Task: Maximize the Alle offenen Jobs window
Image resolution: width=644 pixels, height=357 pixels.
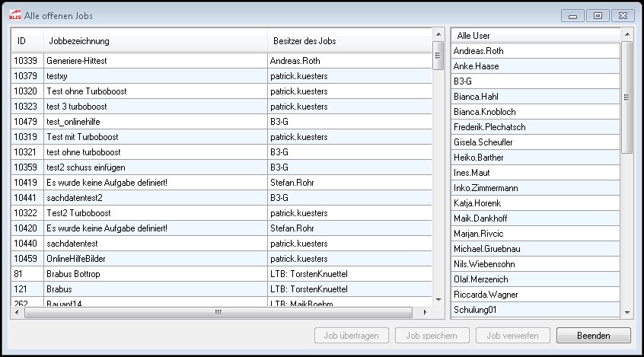Action: click(598, 15)
